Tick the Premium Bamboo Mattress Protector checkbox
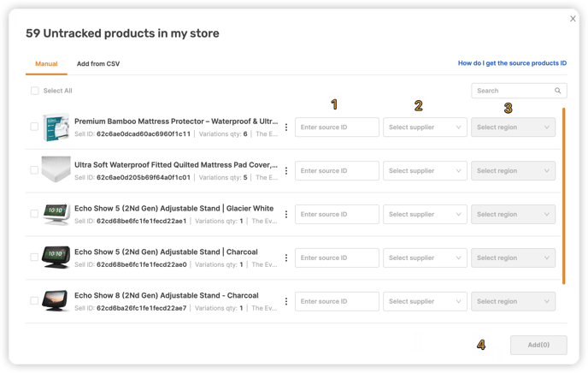Viewport: 588px width, 373px height. pyautogui.click(x=34, y=127)
